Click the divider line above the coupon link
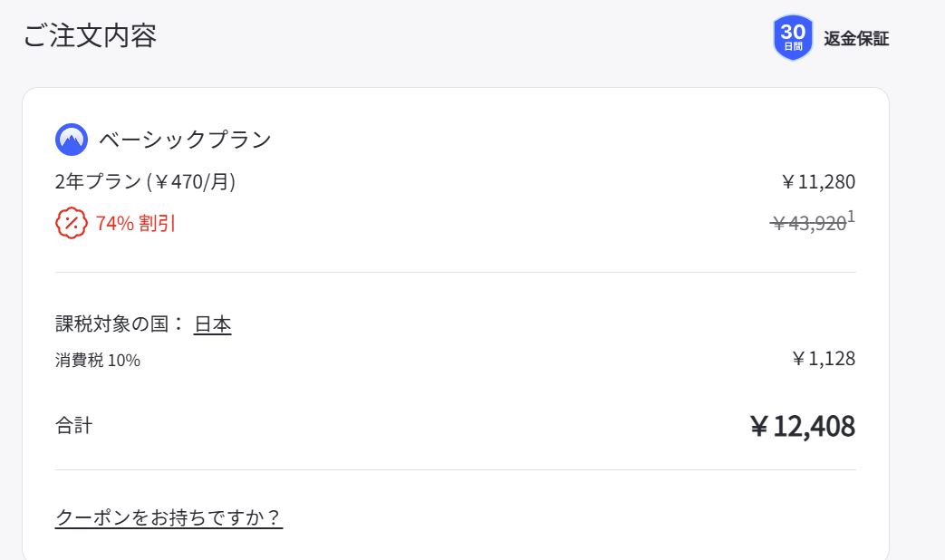The width and height of the screenshot is (945, 560). 455,469
